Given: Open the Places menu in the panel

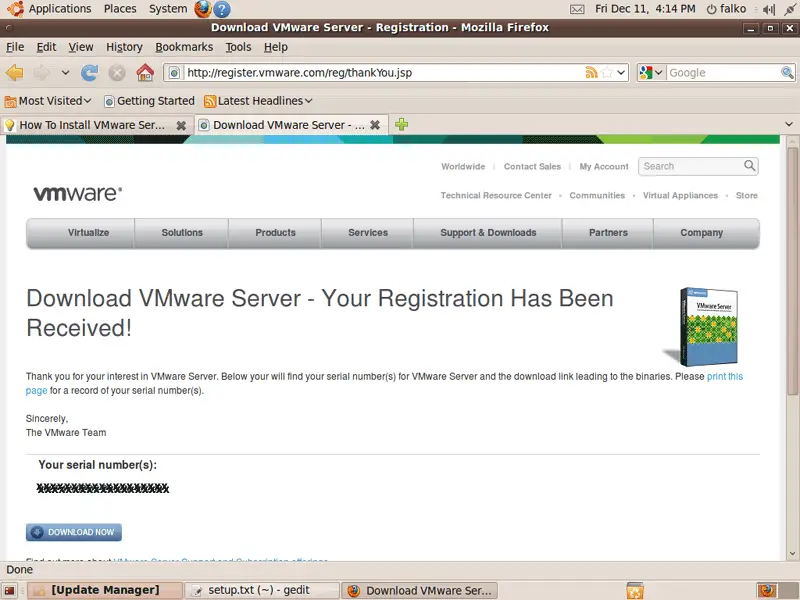Looking at the screenshot, I should [120, 9].
